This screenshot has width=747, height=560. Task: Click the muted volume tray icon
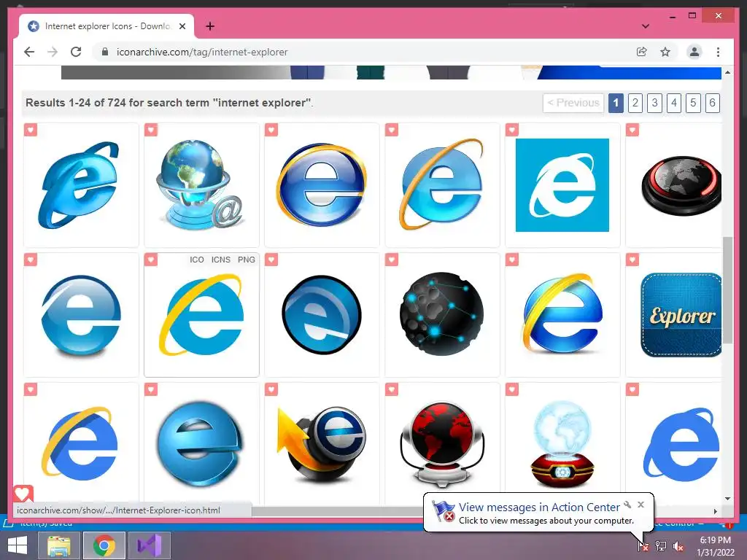[x=678, y=545]
